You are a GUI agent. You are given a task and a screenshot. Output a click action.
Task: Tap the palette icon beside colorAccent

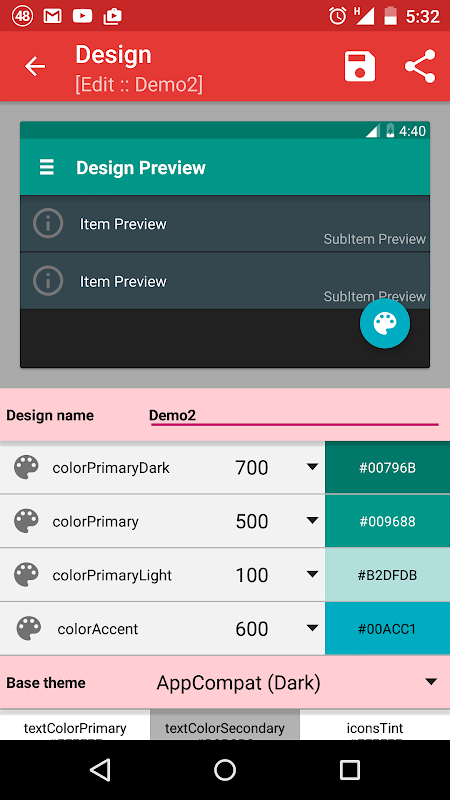click(x=29, y=629)
